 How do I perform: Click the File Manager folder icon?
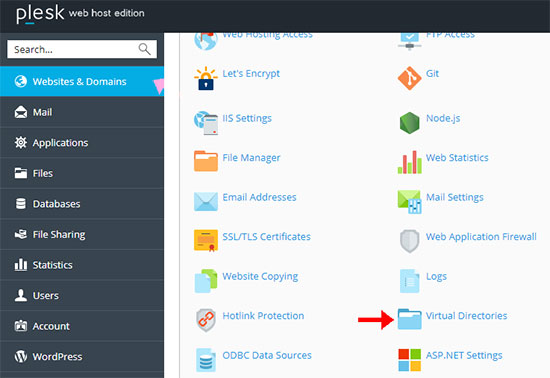[206, 161]
